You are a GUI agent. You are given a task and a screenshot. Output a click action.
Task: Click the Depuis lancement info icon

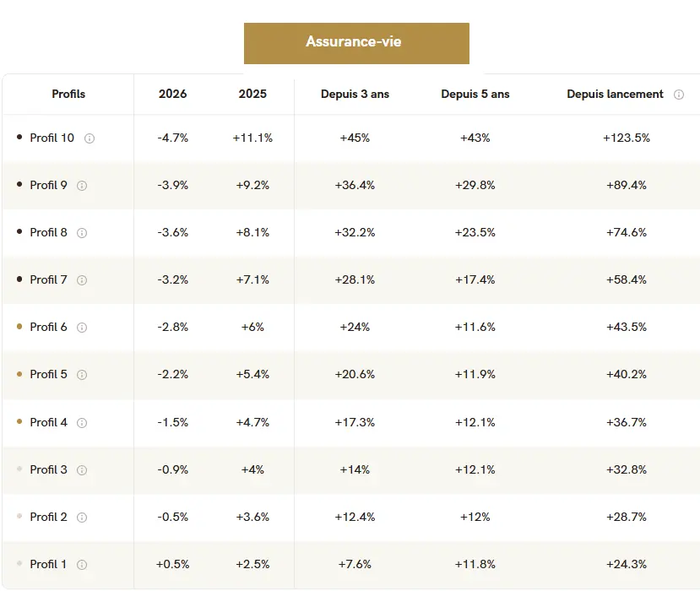click(x=679, y=95)
